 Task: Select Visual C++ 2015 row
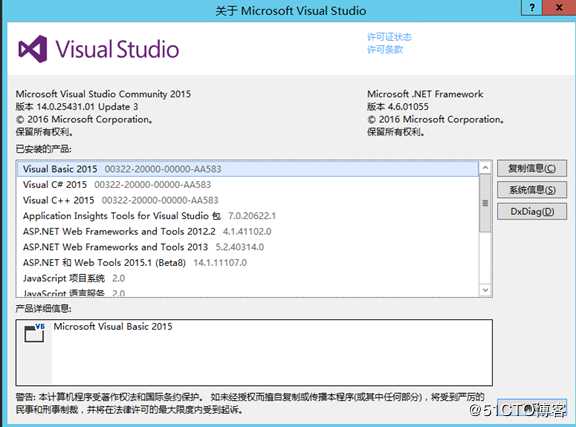pyautogui.click(x=247, y=200)
